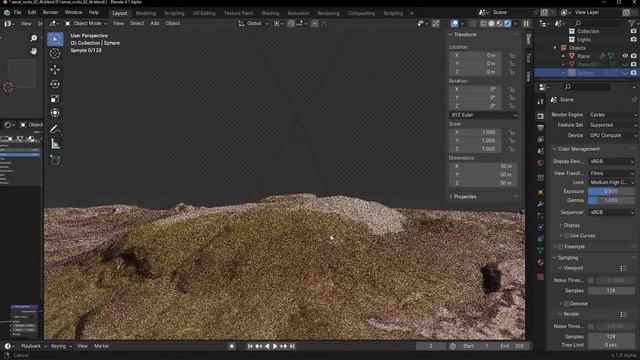640x360 pixels.
Task: Play the animation forward
Action: point(275,347)
